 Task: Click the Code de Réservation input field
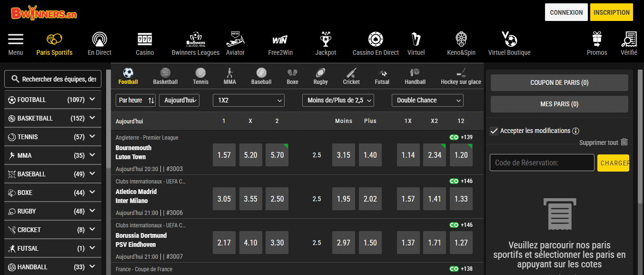pyautogui.click(x=542, y=163)
